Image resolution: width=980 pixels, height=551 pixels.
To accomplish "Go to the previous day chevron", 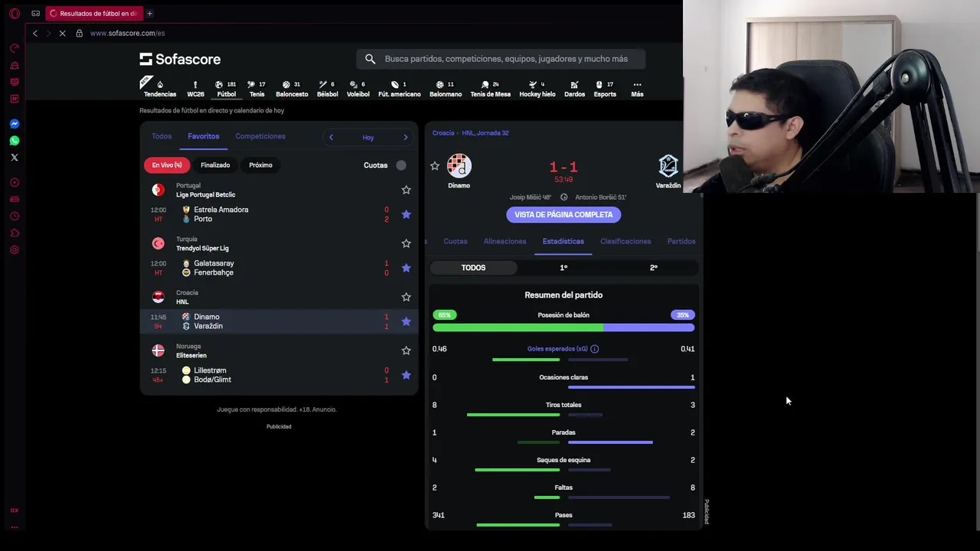I will coord(331,138).
